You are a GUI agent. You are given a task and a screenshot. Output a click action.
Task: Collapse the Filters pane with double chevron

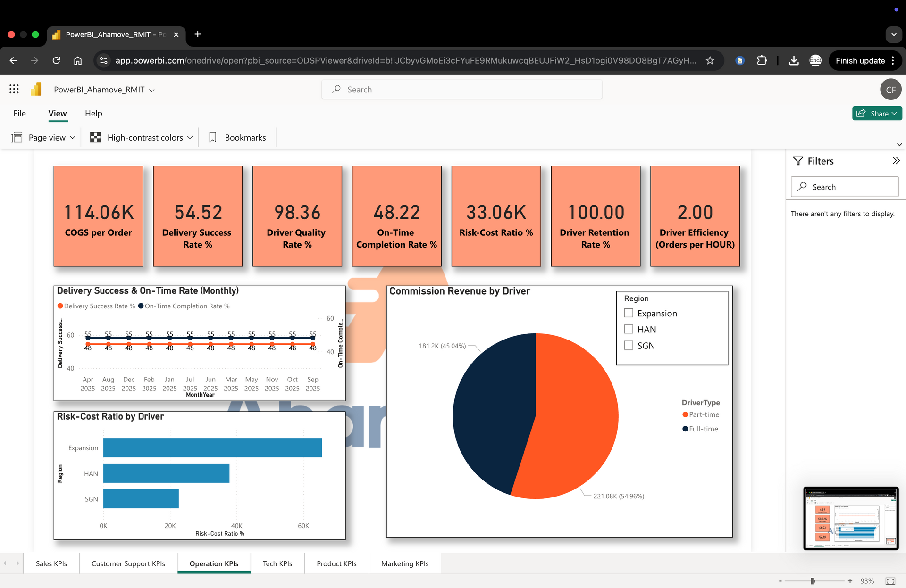(896, 161)
